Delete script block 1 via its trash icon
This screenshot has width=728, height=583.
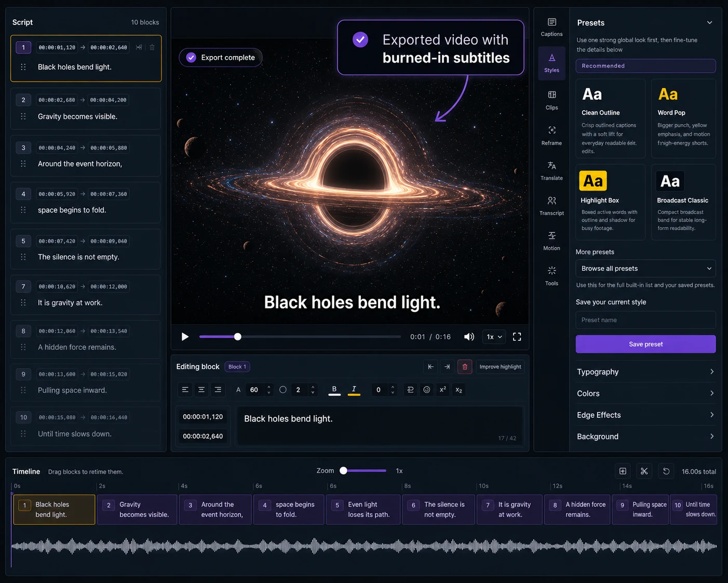pos(152,47)
